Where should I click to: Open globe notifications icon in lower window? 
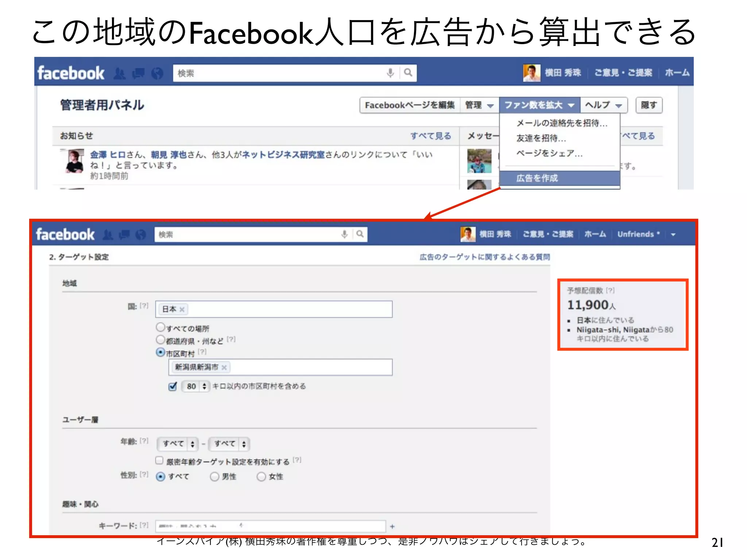click(141, 235)
